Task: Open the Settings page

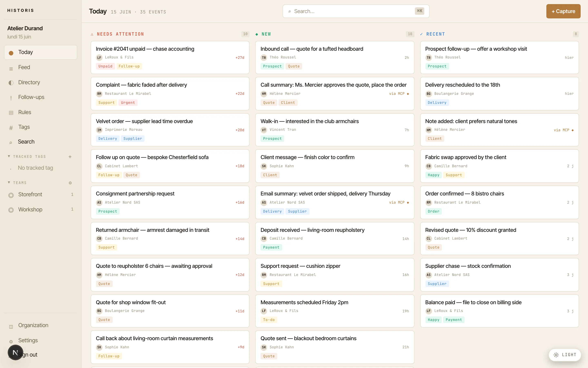Action: (x=41, y=340)
